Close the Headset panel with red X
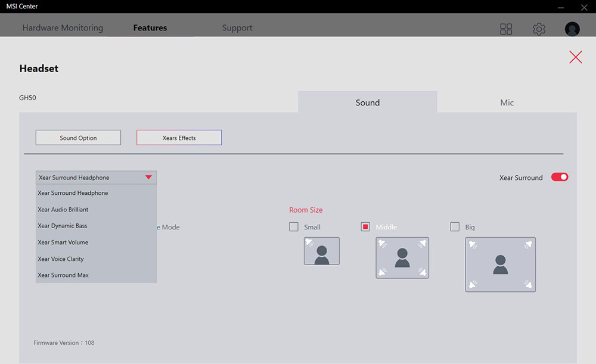 click(576, 57)
